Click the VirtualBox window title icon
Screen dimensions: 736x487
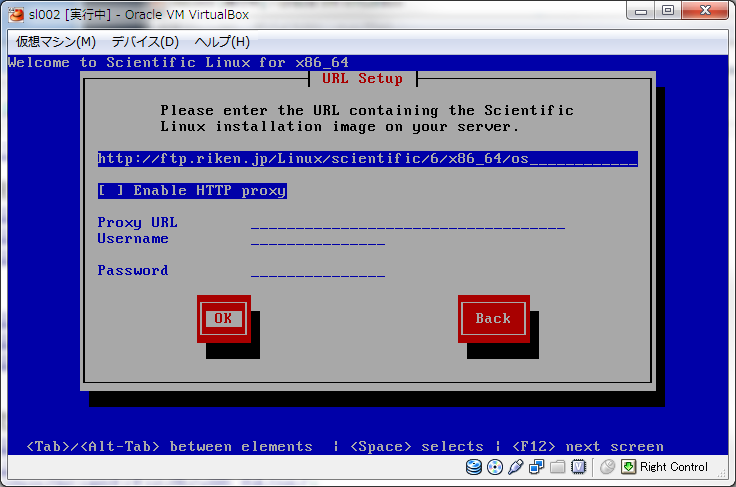tap(16, 15)
